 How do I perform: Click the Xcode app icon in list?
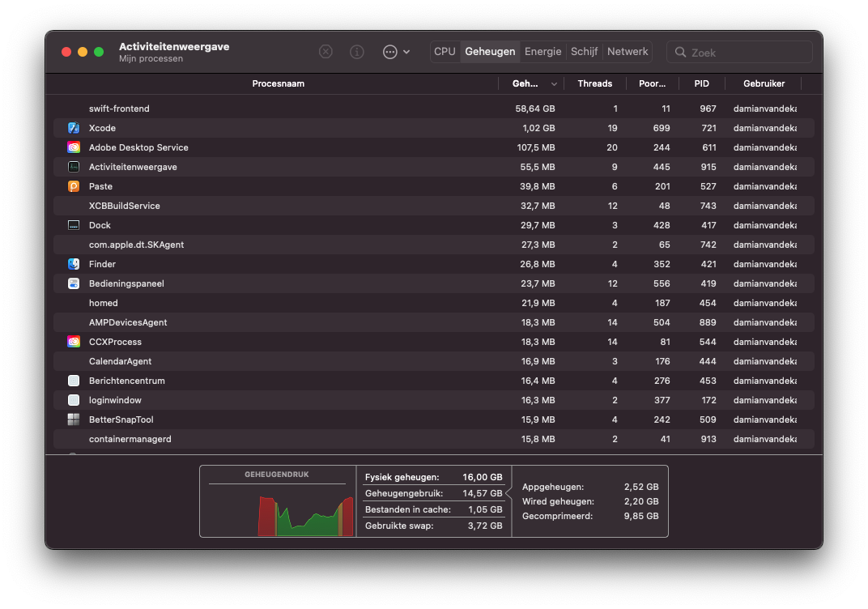74,128
